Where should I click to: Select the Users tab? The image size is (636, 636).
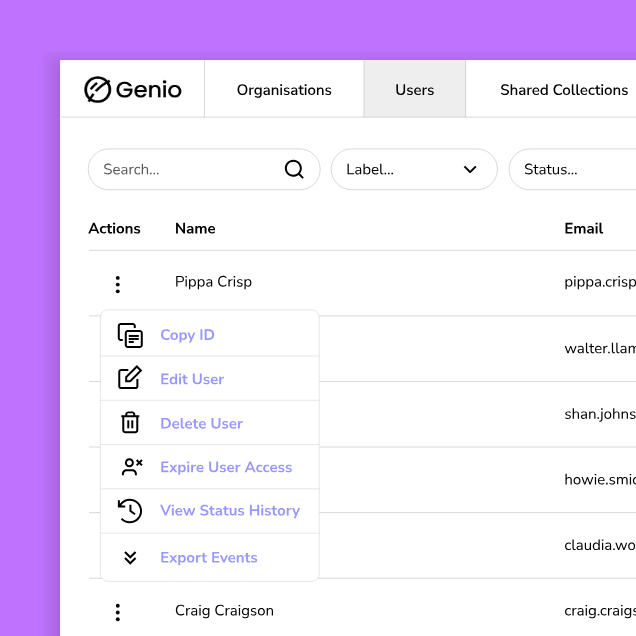pyautogui.click(x=414, y=90)
